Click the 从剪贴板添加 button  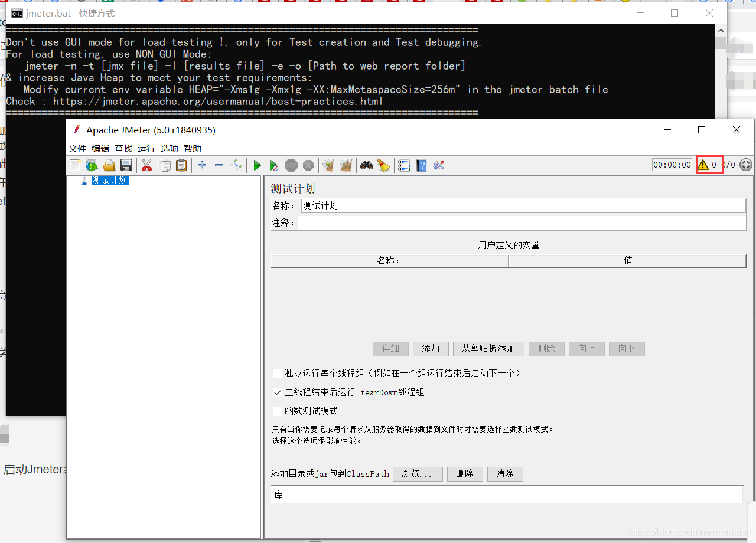pos(488,349)
